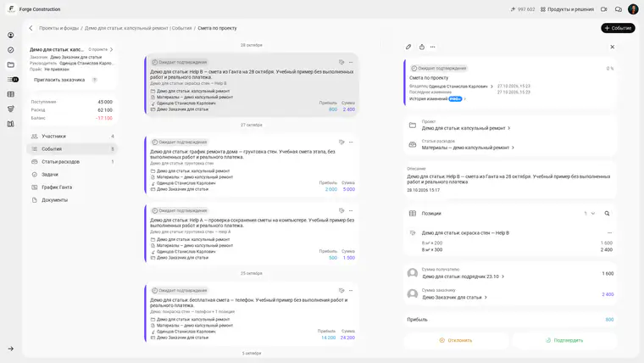
Task: Open the user avatar in top right
Action: (633, 9)
